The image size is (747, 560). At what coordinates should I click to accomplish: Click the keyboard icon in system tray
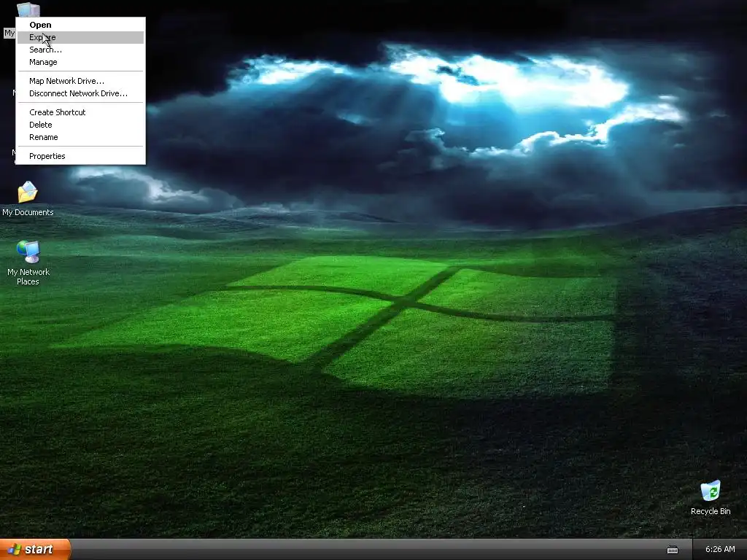point(672,550)
